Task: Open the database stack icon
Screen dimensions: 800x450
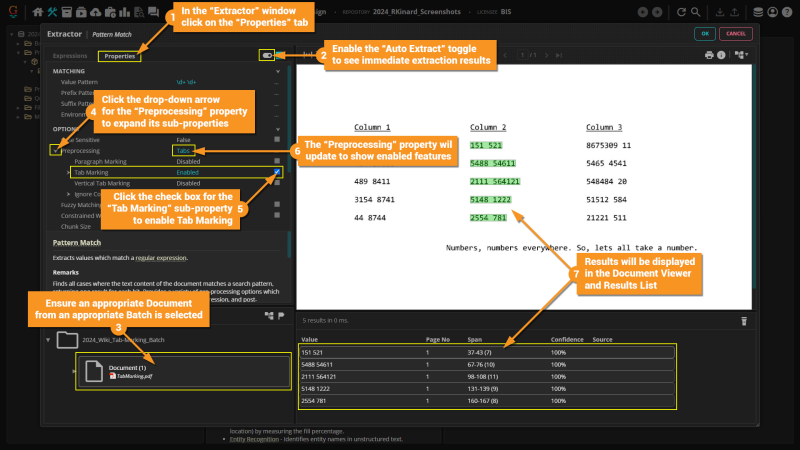Action: click(758, 12)
